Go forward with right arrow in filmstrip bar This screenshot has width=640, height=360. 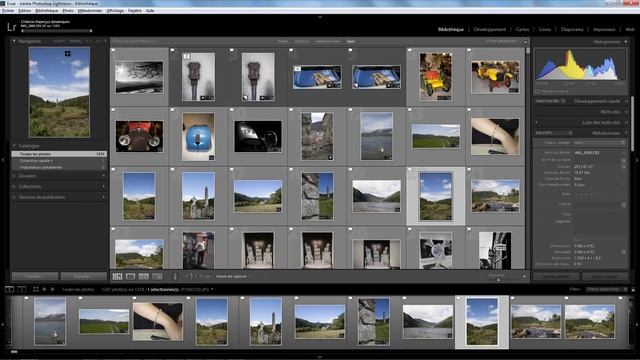[x=52, y=289]
